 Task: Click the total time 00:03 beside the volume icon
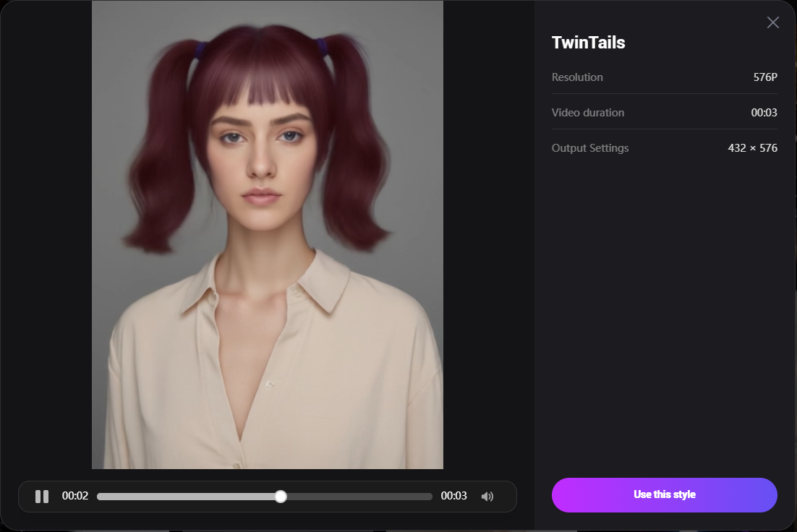coord(453,497)
